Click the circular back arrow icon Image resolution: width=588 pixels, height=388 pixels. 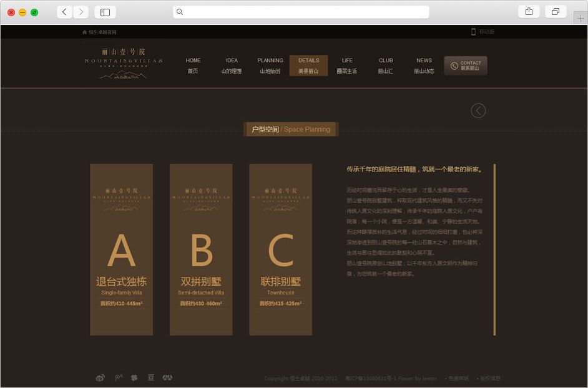click(x=478, y=110)
